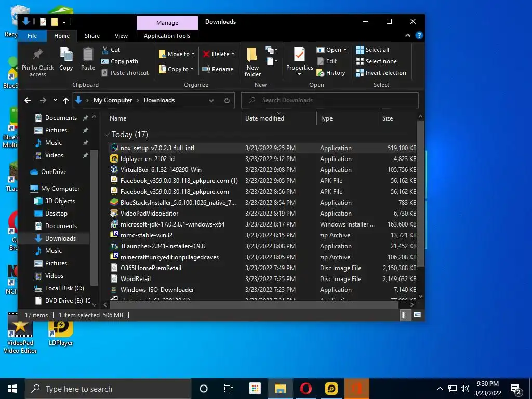Select Local Disk (C:) in sidebar
The height and width of the screenshot is (399, 532).
[64, 288]
